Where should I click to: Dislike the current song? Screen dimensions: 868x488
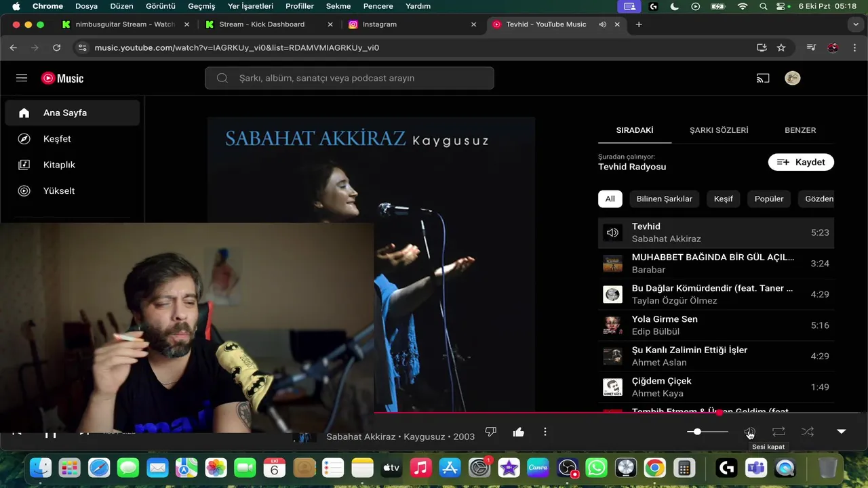click(x=491, y=432)
